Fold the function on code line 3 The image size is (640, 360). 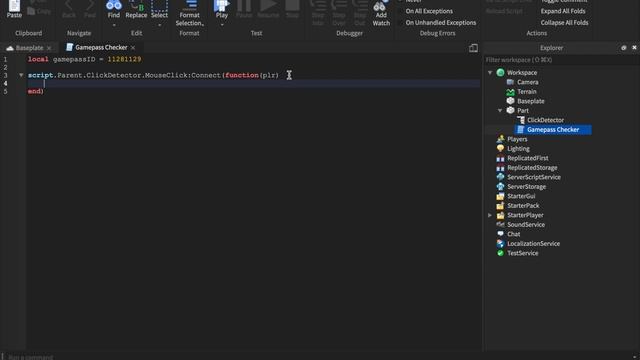[21, 75]
